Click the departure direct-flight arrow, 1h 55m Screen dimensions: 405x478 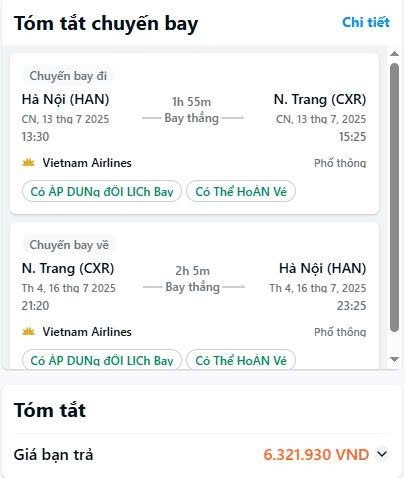[x=192, y=110]
